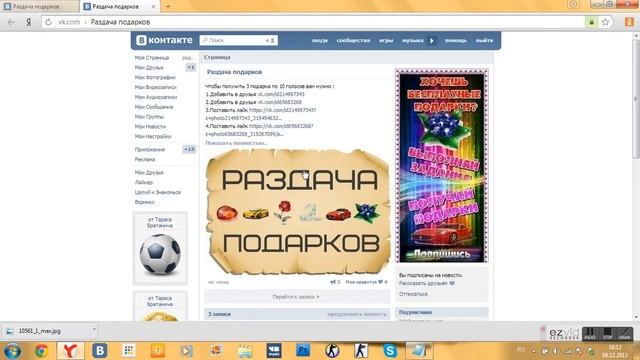Open 'Реклама' in the sidebar
The image size is (640, 360).
pos(145,159)
